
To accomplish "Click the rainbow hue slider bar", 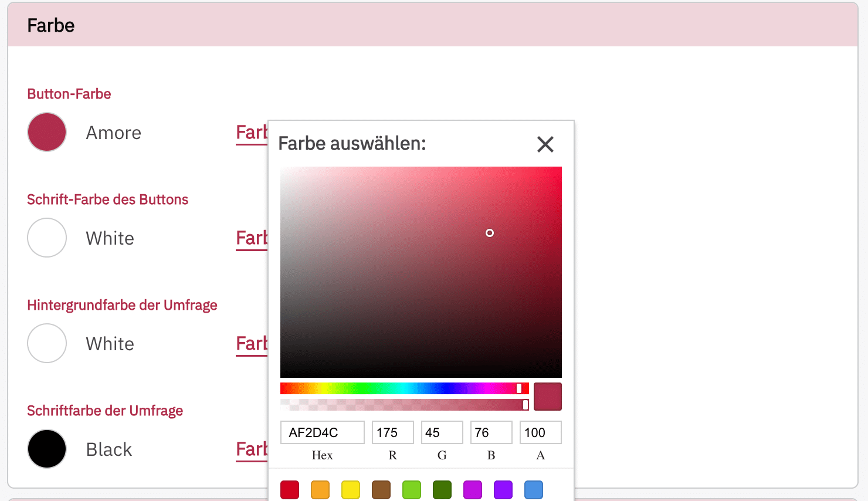I will pos(404,388).
